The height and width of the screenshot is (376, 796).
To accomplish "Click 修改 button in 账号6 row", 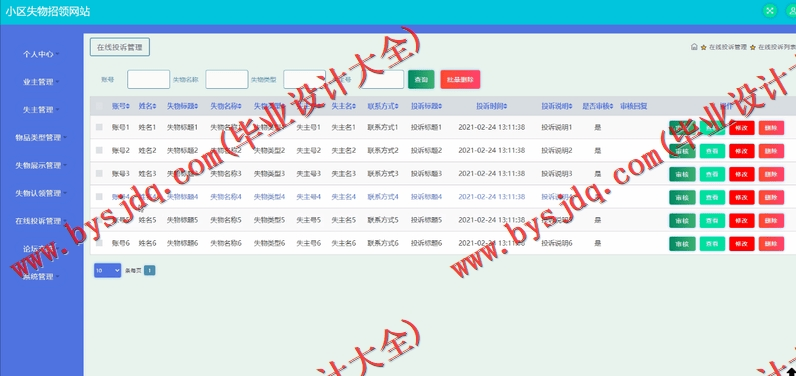I will tap(742, 244).
